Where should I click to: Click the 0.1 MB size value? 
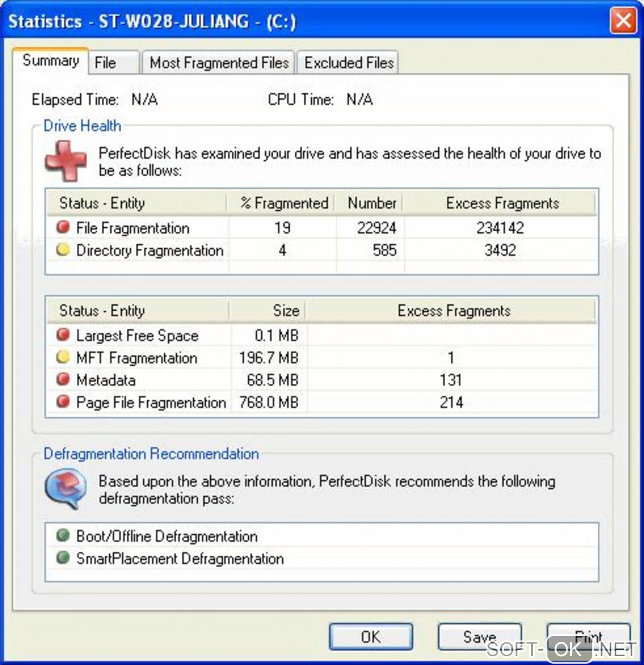pos(277,335)
